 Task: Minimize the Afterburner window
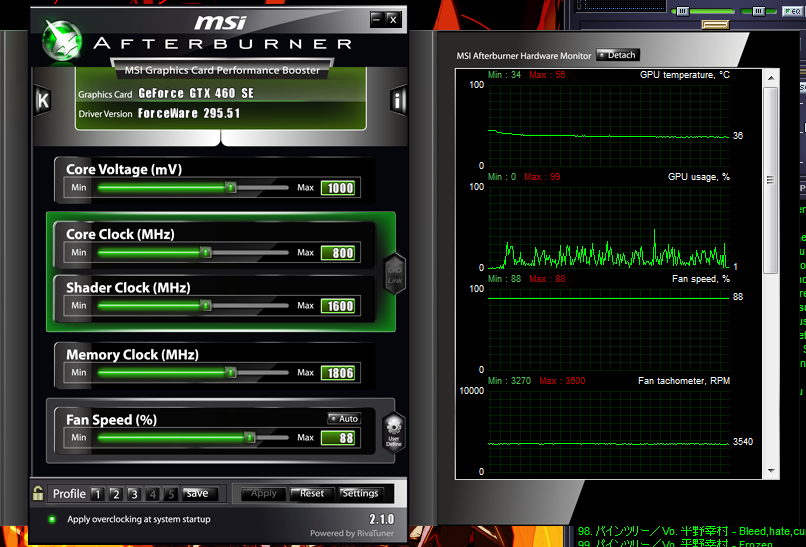[377, 20]
